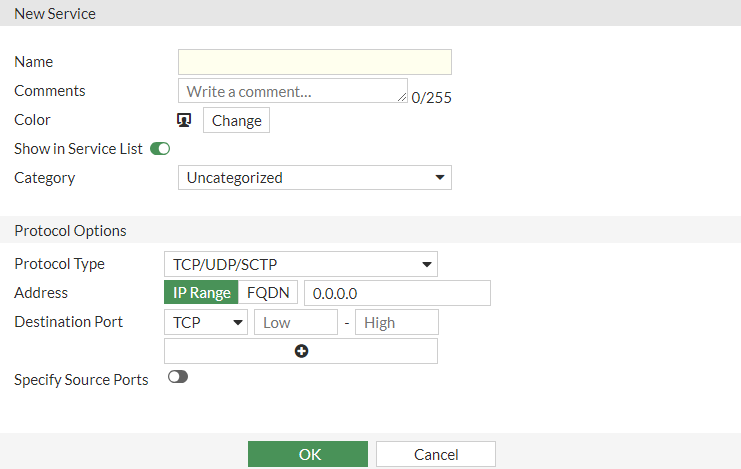
Task: Switch to the FQDN address option
Action: pos(268,293)
